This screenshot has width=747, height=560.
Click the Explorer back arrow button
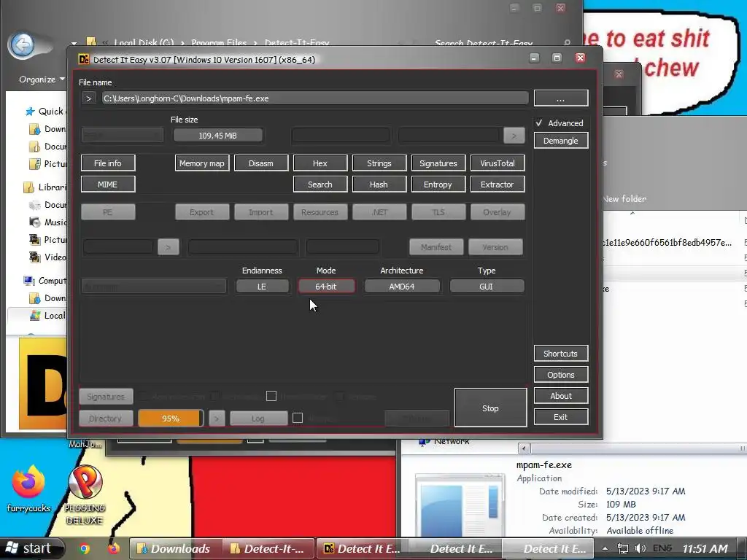pyautogui.click(x=22, y=45)
